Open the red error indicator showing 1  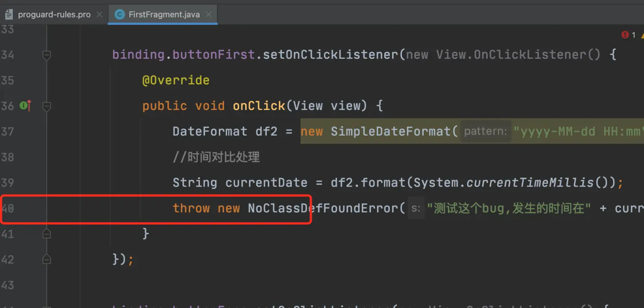(x=628, y=35)
